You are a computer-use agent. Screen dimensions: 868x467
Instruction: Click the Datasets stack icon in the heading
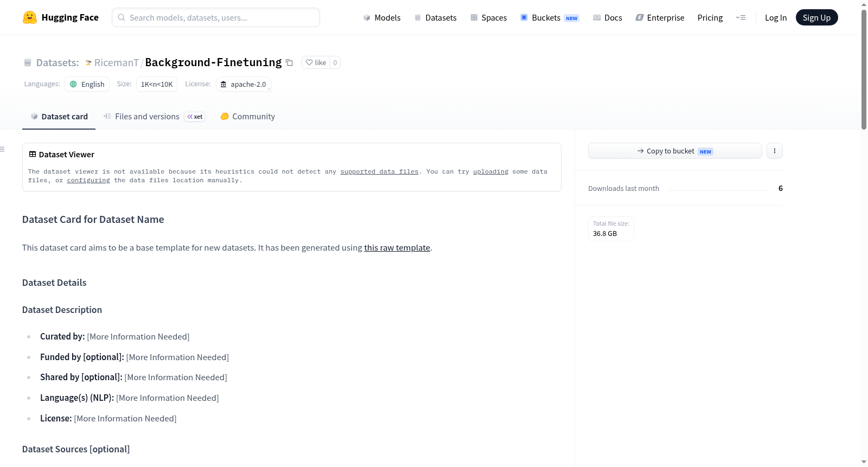pos(28,63)
